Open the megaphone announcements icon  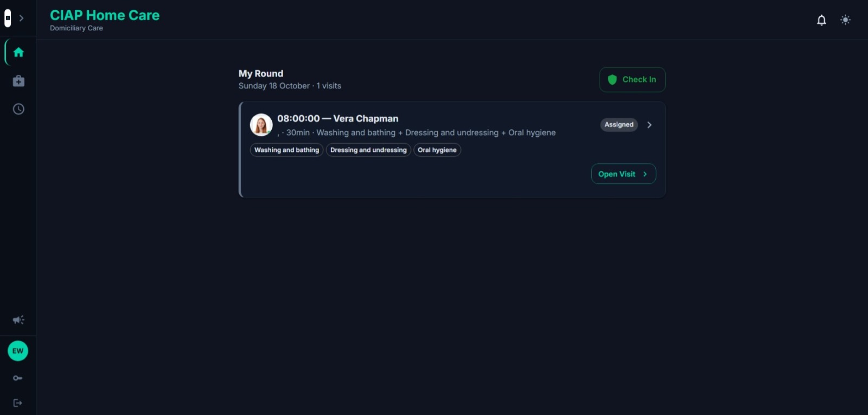click(18, 320)
